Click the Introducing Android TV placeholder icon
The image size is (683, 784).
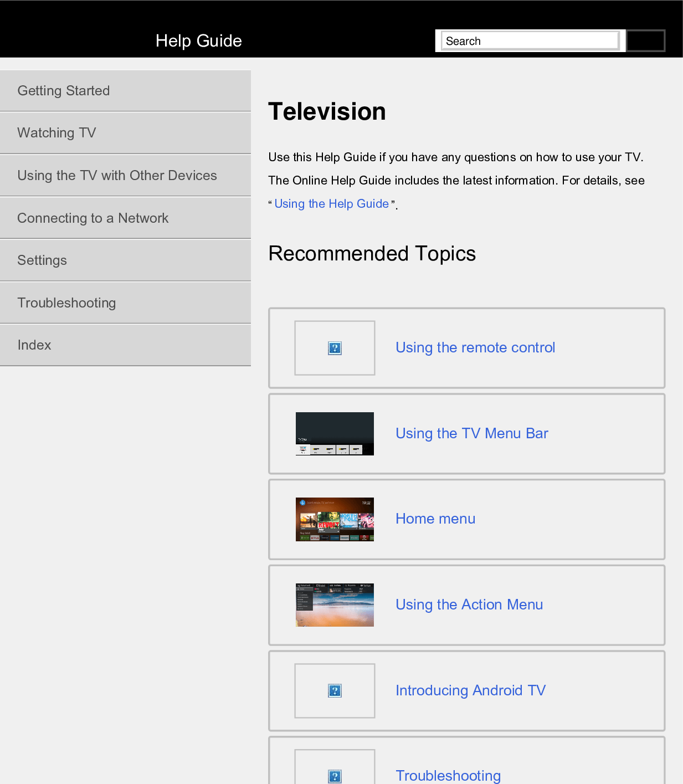pos(334,690)
